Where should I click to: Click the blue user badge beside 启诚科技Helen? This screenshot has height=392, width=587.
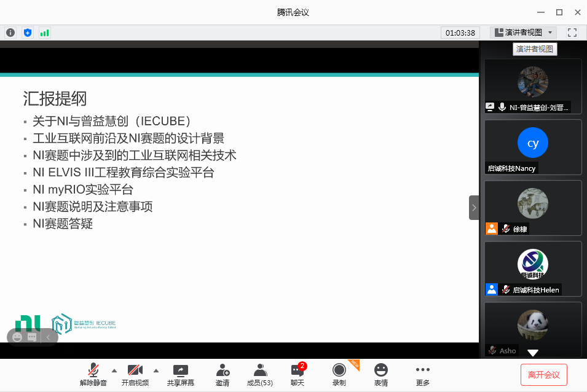pos(492,289)
